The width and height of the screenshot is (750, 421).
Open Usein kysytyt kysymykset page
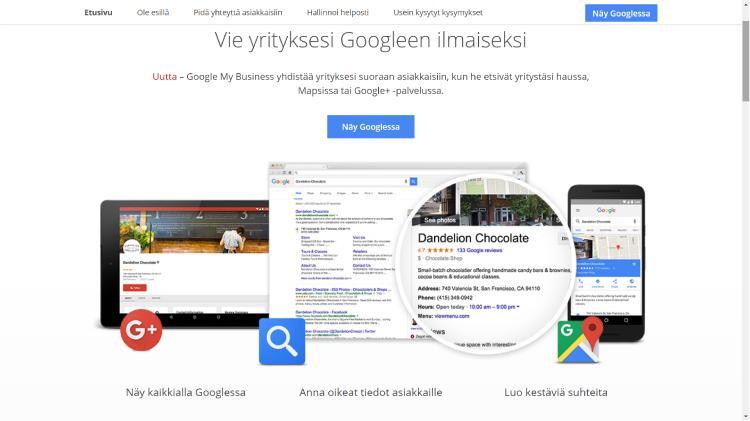coord(438,12)
